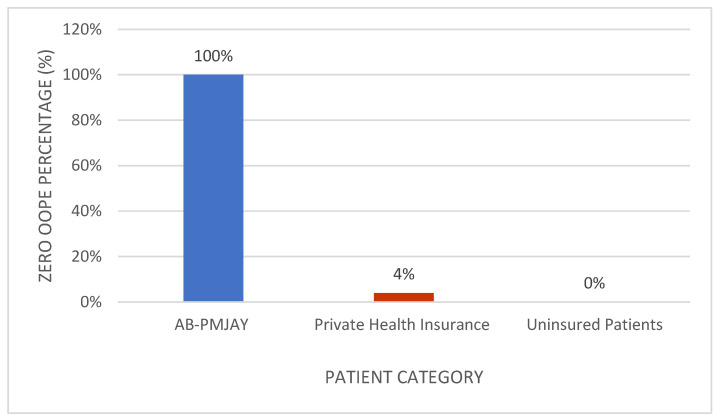This screenshot has height=419, width=720.
Task: Select the 0% data label above Uninsured
Action: pyautogui.click(x=594, y=283)
